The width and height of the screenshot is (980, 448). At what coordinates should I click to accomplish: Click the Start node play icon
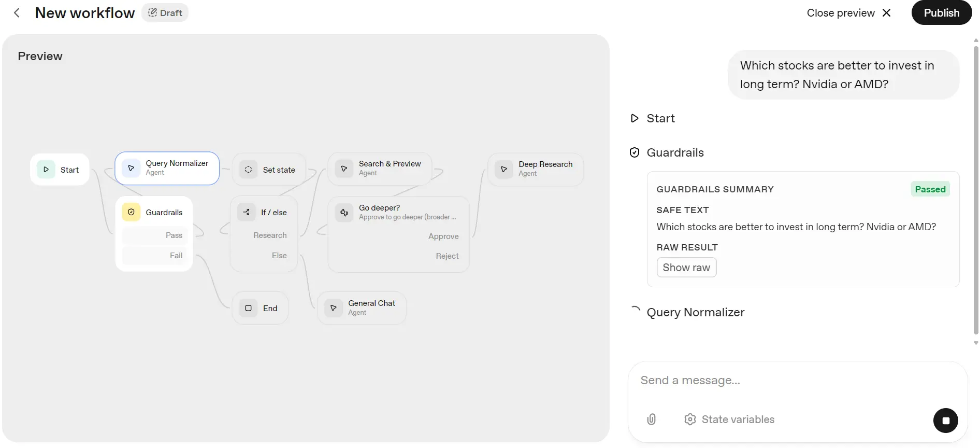click(x=46, y=170)
